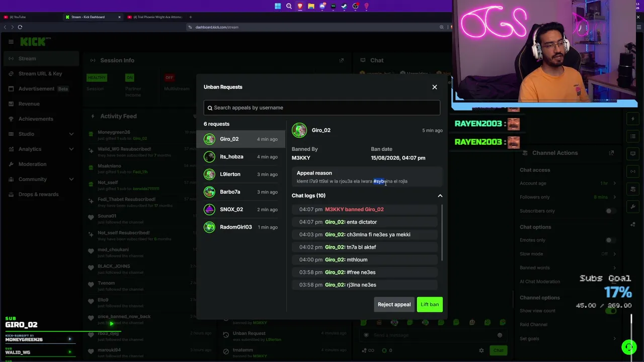
Task: Open OBS Studio from taskbar
Action: pyautogui.click(x=355, y=6)
